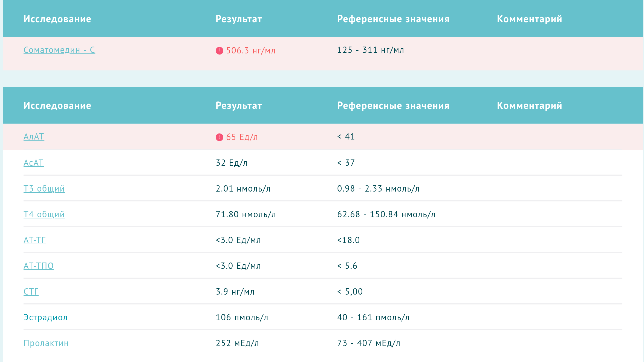The width and height of the screenshot is (644, 362).
Task: Open the АлАТ test link
Action: 33,137
